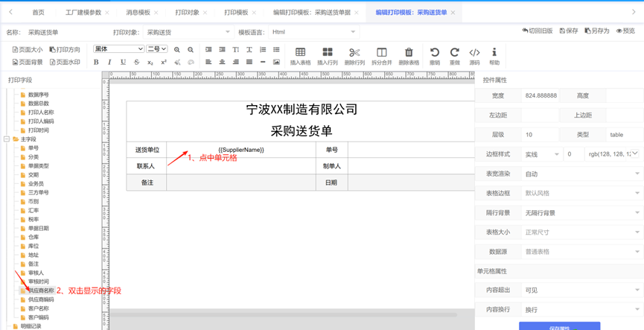Select {{SupplierName}} table cell
The image size is (644, 330).
(241, 150)
